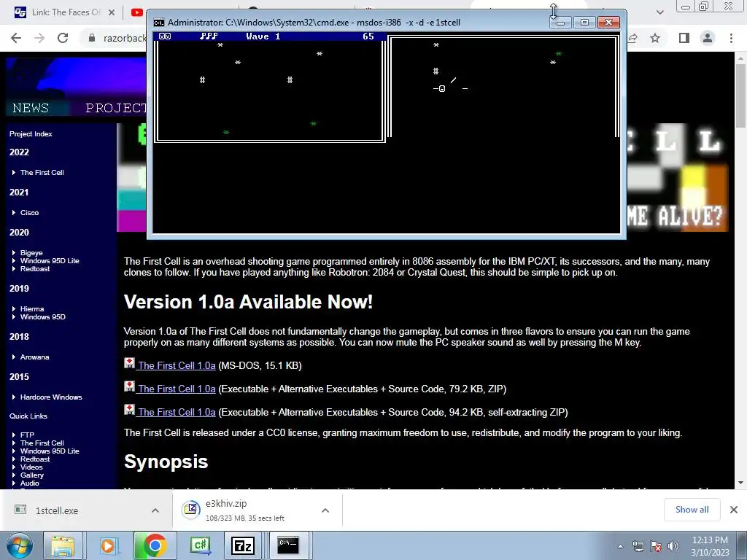Switch to Chrome in the taskbar
This screenshot has height=560, width=747.
point(155,545)
